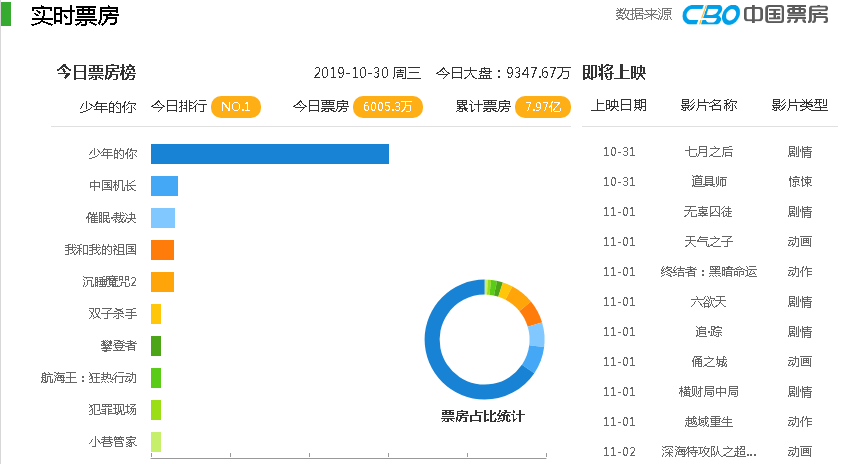Open the film 深海特攻队之超... entry

[709, 452]
